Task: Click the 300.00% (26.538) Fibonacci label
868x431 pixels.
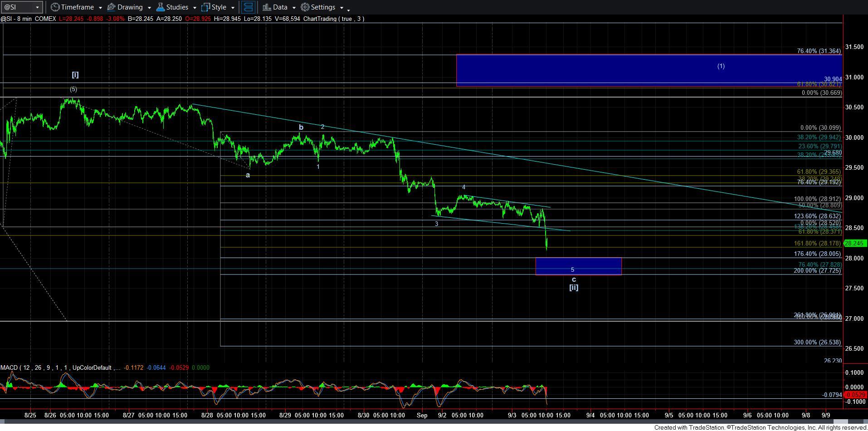Action: pos(817,342)
